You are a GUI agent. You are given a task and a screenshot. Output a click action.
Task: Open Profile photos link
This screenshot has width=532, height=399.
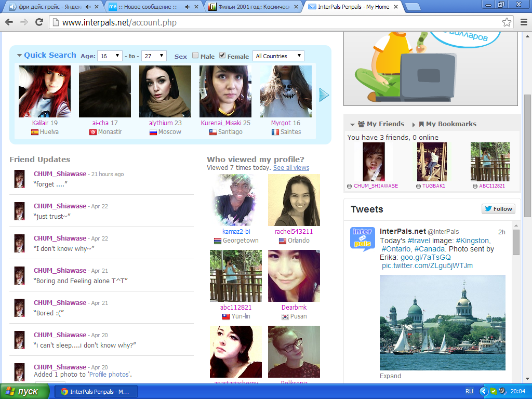click(109, 374)
